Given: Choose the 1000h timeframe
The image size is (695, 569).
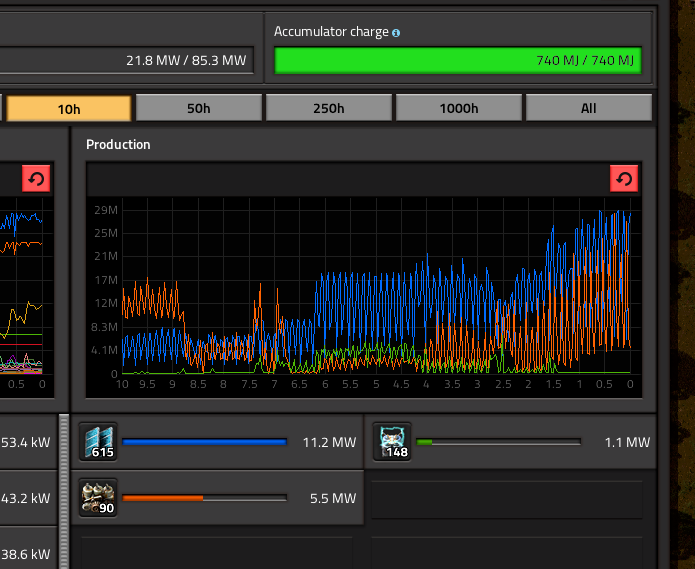Looking at the screenshot, I should pyautogui.click(x=458, y=108).
